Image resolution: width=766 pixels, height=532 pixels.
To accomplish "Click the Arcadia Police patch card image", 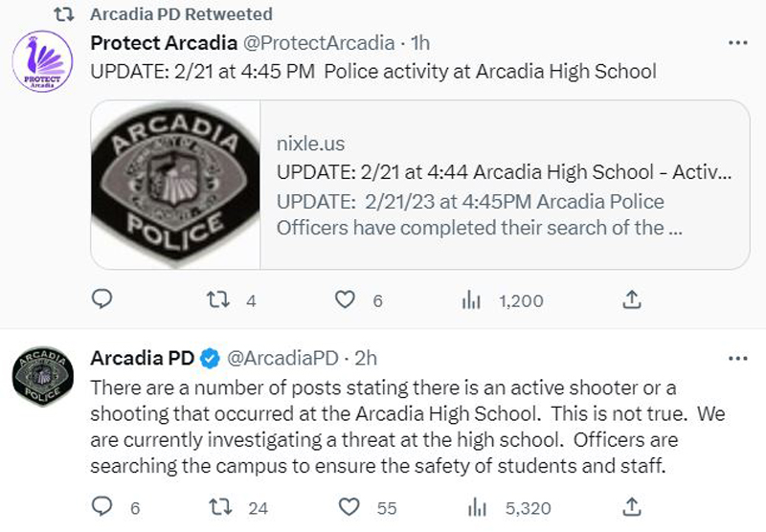I will point(175,185).
